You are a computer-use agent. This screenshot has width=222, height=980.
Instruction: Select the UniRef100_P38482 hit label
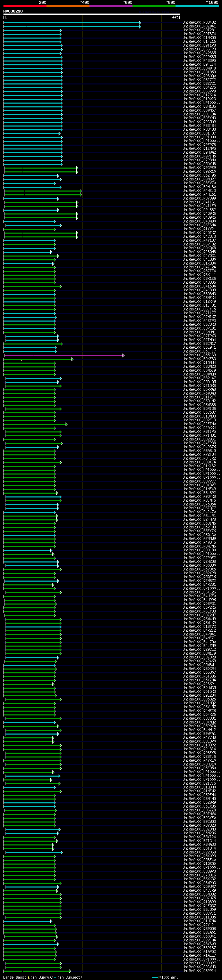(x=199, y=23)
